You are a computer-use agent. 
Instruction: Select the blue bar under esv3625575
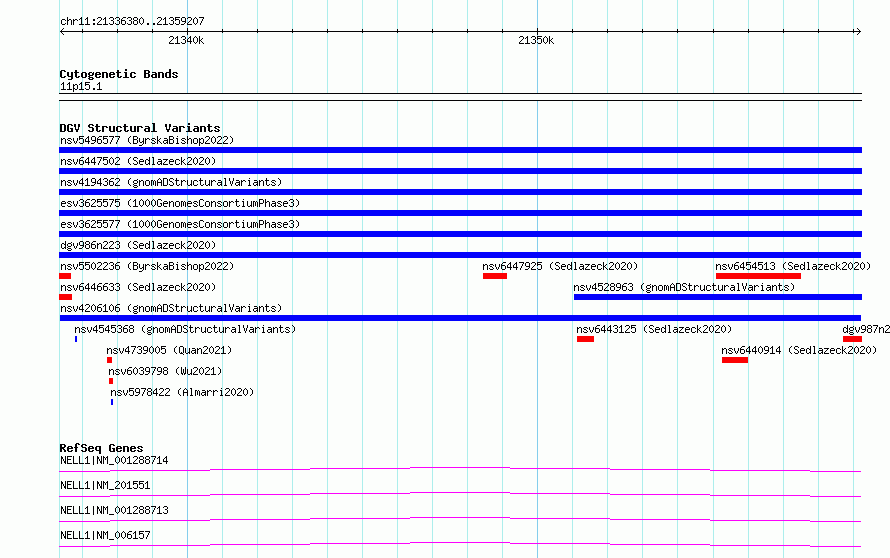pos(460,213)
